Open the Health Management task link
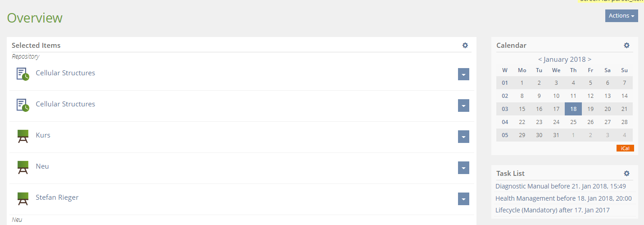This screenshot has width=644, height=225. (x=563, y=198)
